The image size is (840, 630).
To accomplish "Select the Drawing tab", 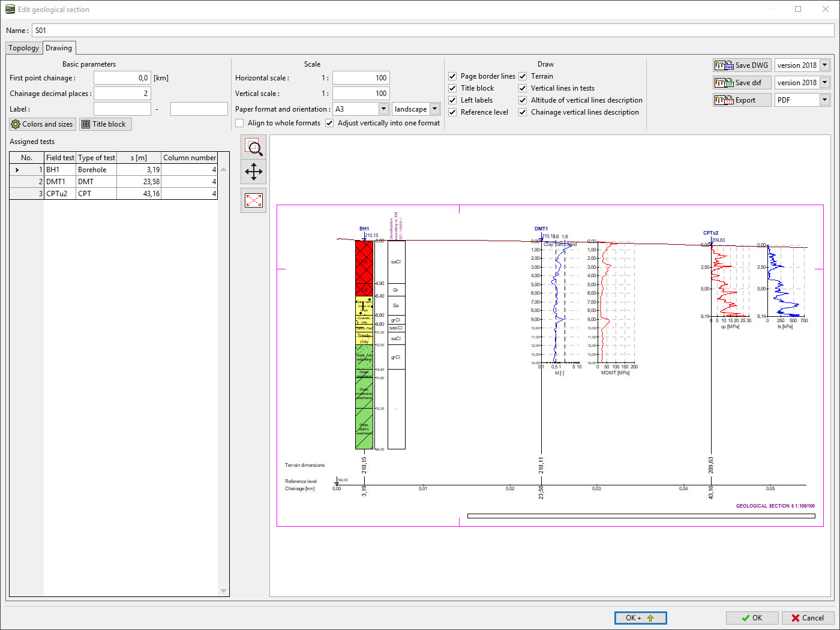I will tap(59, 48).
